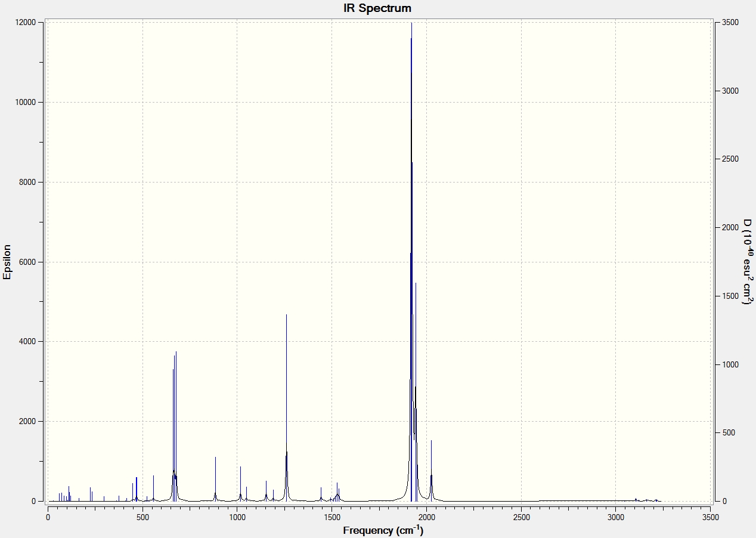
Task: Click the 1500 tick on the right D axis
Action: click(730, 296)
